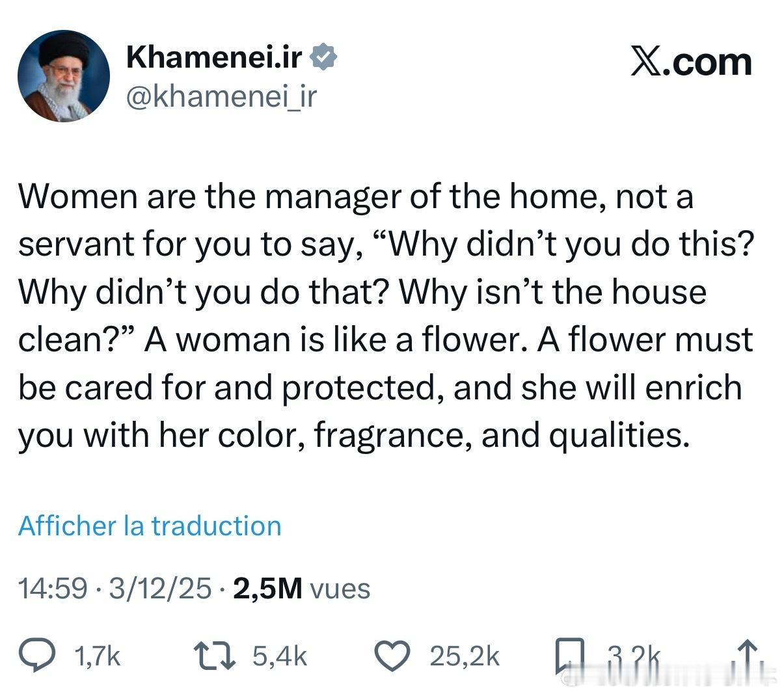
Task: Click the 25,2k likes count
Action: click(464, 656)
